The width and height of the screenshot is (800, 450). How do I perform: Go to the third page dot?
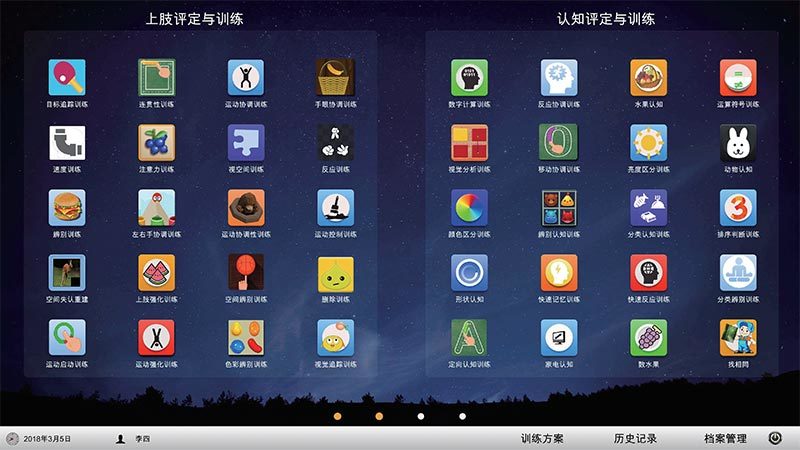421,416
